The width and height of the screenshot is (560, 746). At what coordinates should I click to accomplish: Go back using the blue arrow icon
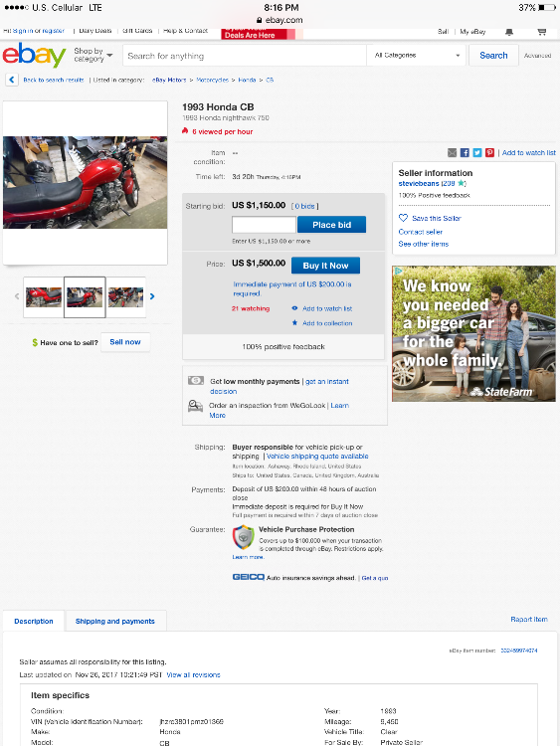pos(12,80)
